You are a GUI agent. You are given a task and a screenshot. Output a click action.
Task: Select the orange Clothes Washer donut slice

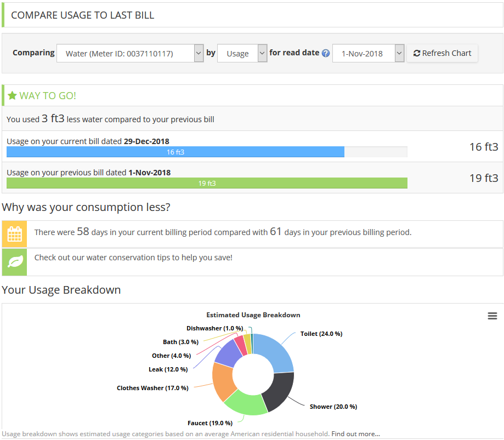[223, 382]
